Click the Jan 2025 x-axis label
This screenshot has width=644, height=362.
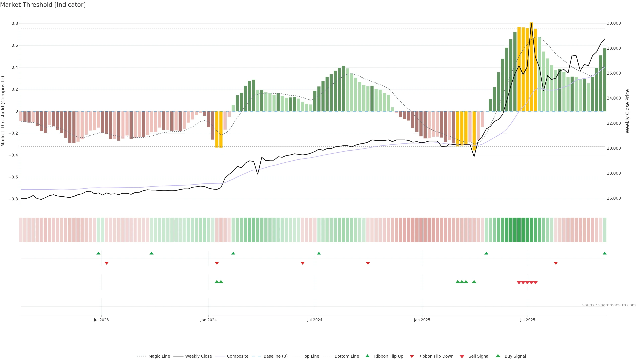point(422,320)
